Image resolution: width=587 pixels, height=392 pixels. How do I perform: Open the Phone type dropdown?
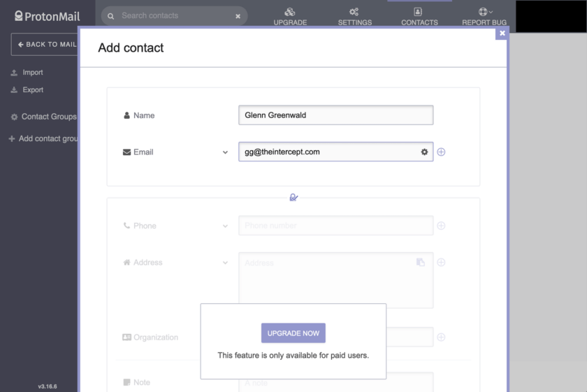(x=225, y=226)
